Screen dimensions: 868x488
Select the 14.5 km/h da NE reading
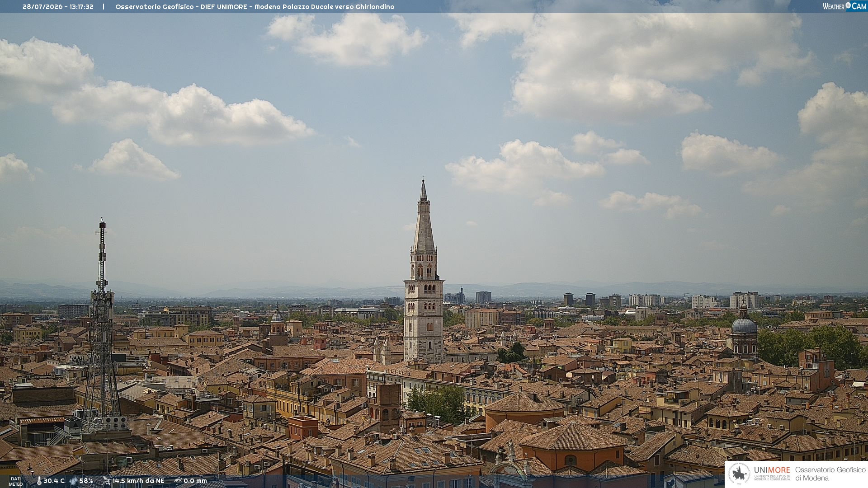click(x=138, y=481)
